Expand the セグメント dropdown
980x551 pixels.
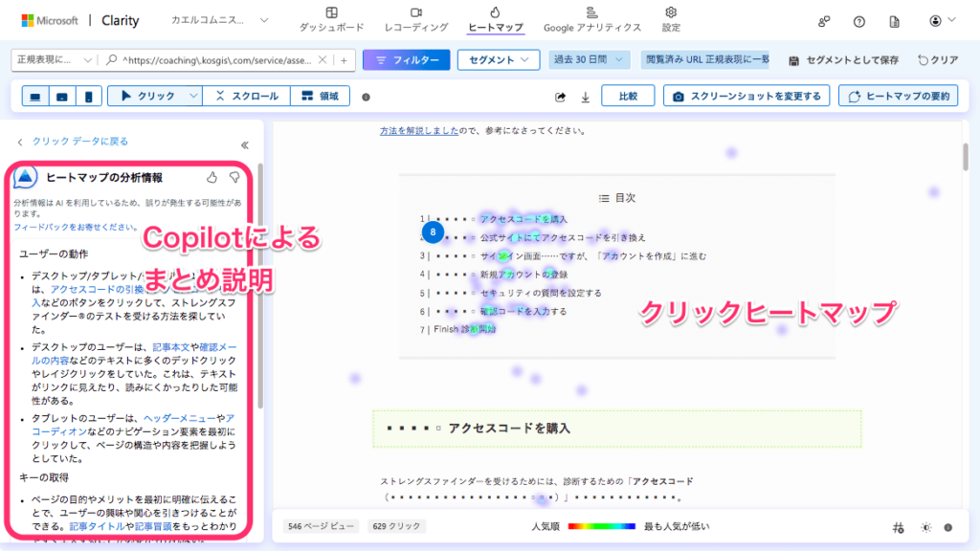[x=498, y=60]
